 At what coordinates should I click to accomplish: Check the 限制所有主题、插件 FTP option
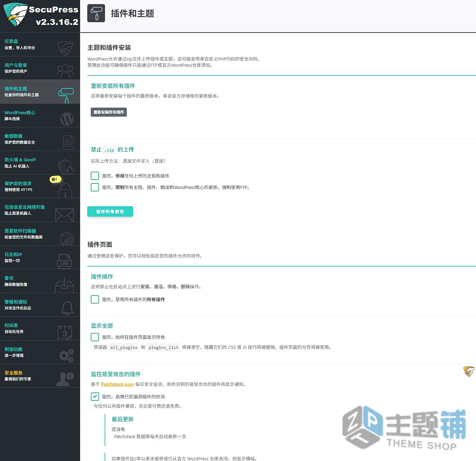pos(95,187)
